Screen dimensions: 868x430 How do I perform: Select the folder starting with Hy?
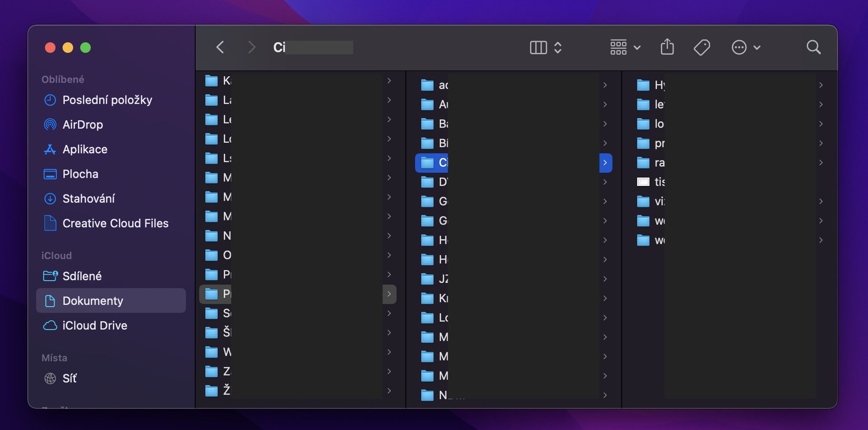pyautogui.click(x=730, y=85)
